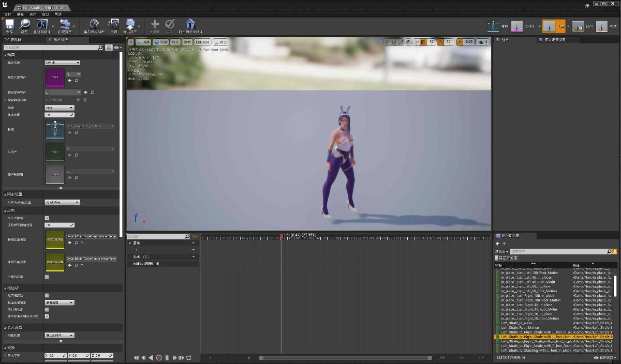Click the timeline horizontal scroll bar
This screenshot has height=364, width=621.
tap(346, 357)
